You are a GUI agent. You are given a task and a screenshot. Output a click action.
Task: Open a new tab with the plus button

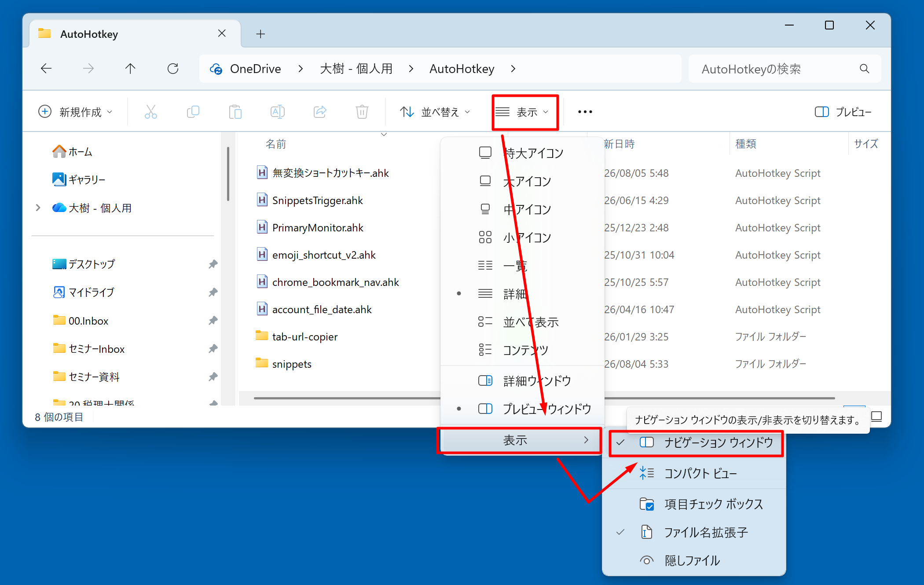[x=260, y=34]
